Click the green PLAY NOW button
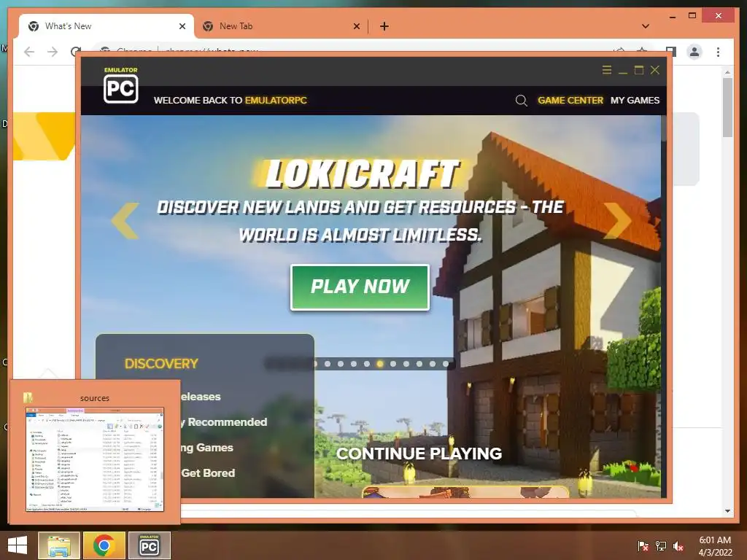This screenshot has width=747, height=560. click(x=360, y=287)
